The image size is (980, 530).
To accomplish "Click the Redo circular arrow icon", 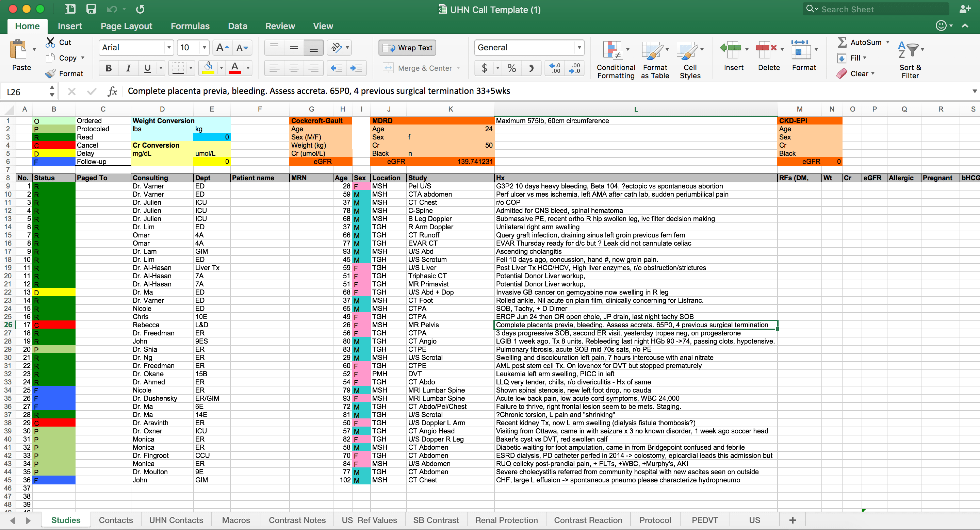I will tap(140, 9).
